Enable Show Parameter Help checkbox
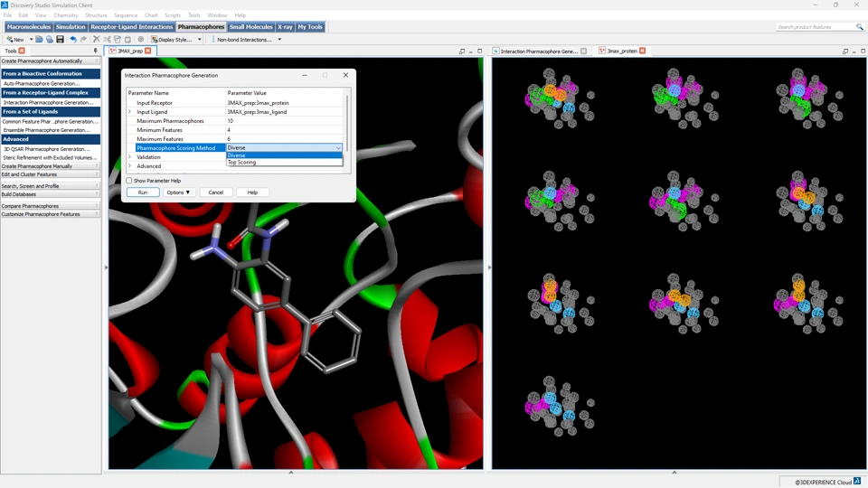868x488 pixels. click(x=129, y=181)
